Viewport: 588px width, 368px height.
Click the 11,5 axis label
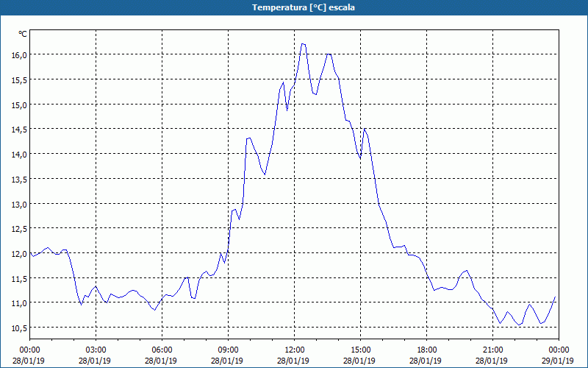[x=19, y=279]
